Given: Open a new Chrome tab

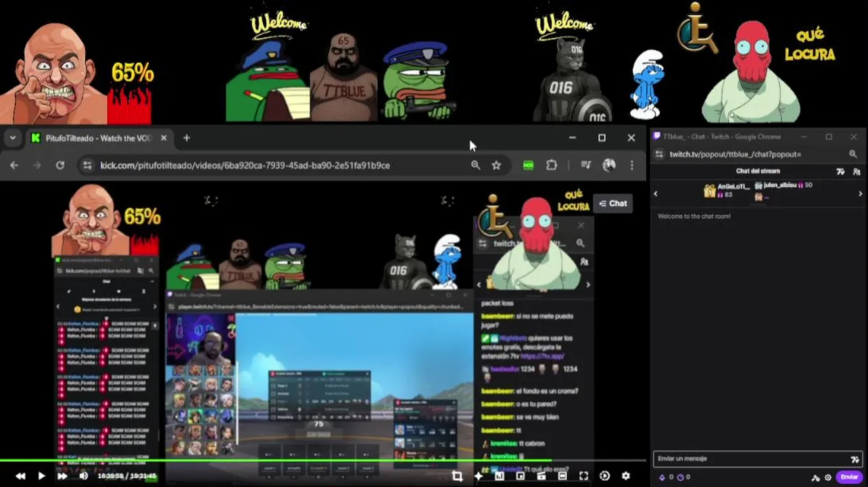Looking at the screenshot, I should [187, 138].
